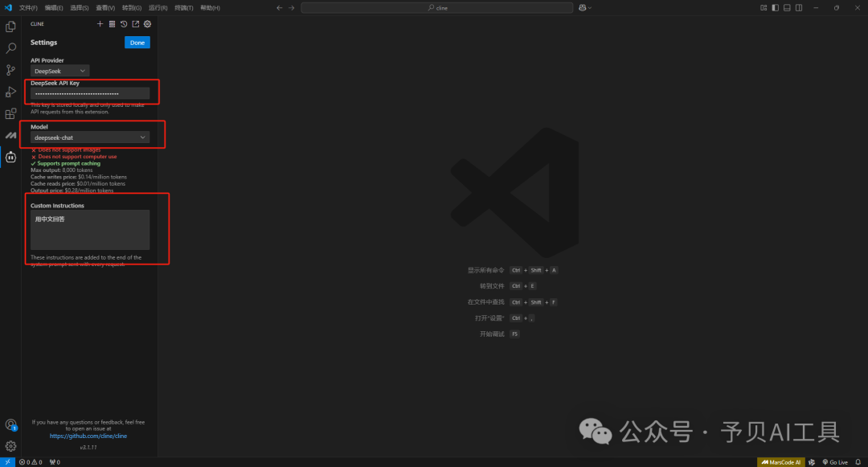
Task: Open the MarsCode AI sidebar icon
Action: tap(10, 136)
